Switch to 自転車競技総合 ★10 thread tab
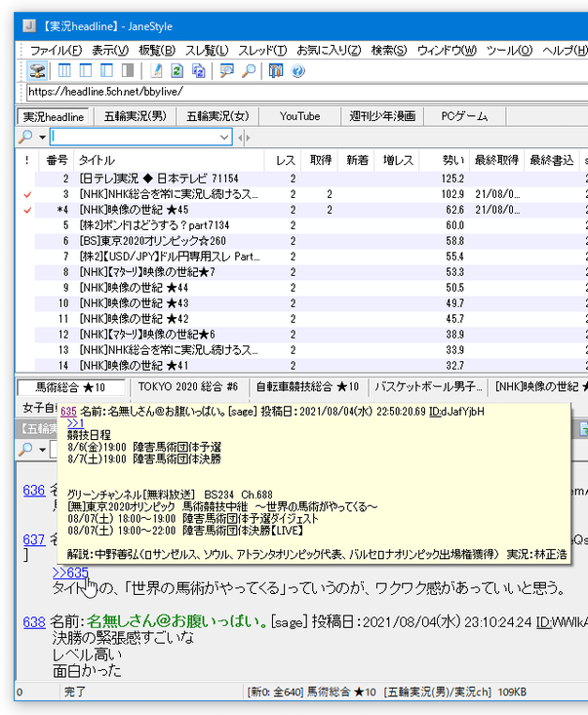 [x=307, y=386]
